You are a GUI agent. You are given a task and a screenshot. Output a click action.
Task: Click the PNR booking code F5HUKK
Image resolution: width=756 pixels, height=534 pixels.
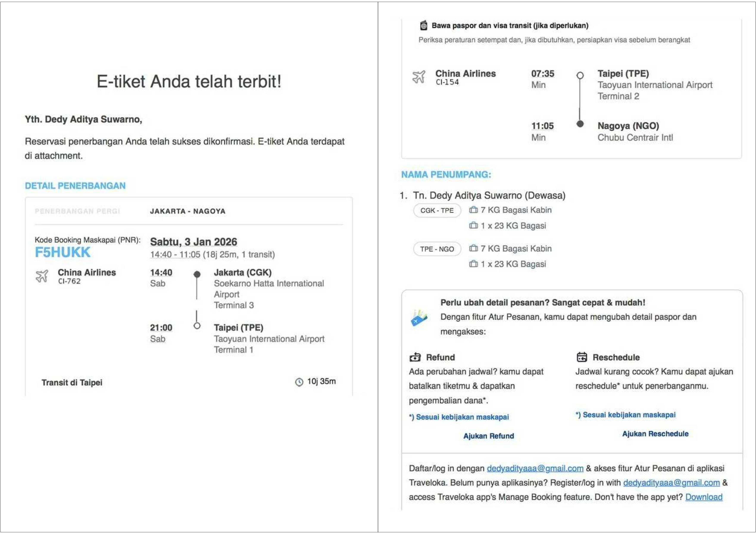[62, 252]
